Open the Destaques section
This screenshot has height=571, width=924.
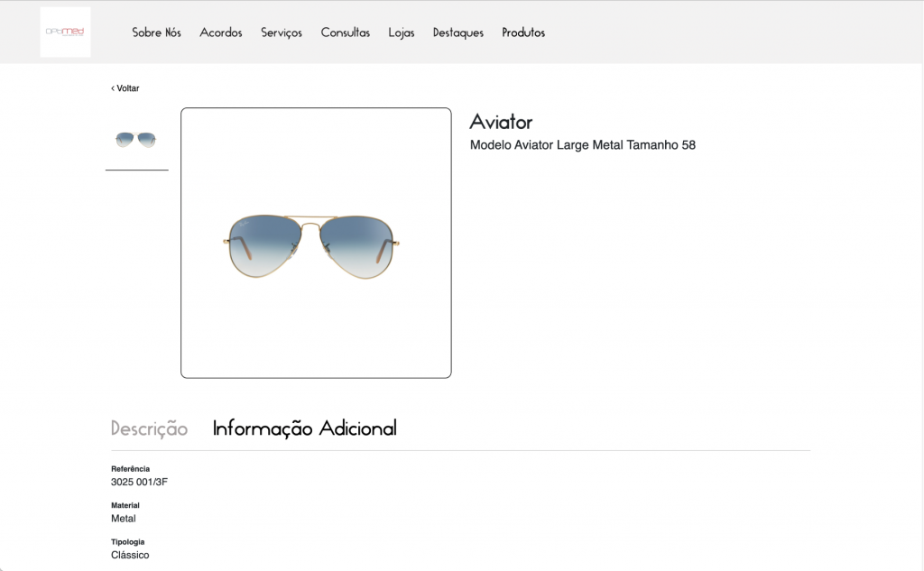point(457,32)
